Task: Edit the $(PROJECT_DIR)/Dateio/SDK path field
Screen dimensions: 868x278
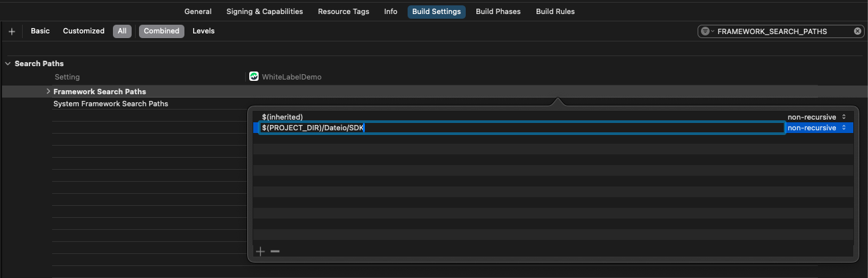Action: click(522, 128)
